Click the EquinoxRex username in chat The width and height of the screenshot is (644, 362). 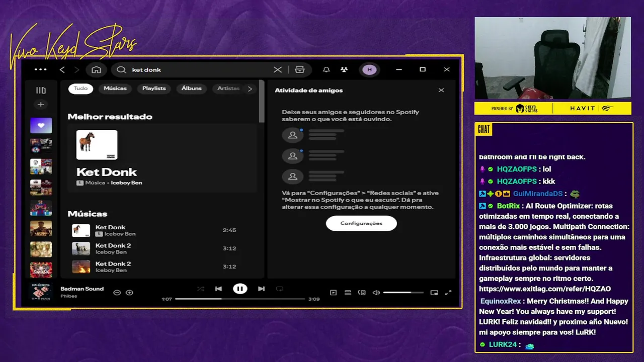pyautogui.click(x=501, y=301)
